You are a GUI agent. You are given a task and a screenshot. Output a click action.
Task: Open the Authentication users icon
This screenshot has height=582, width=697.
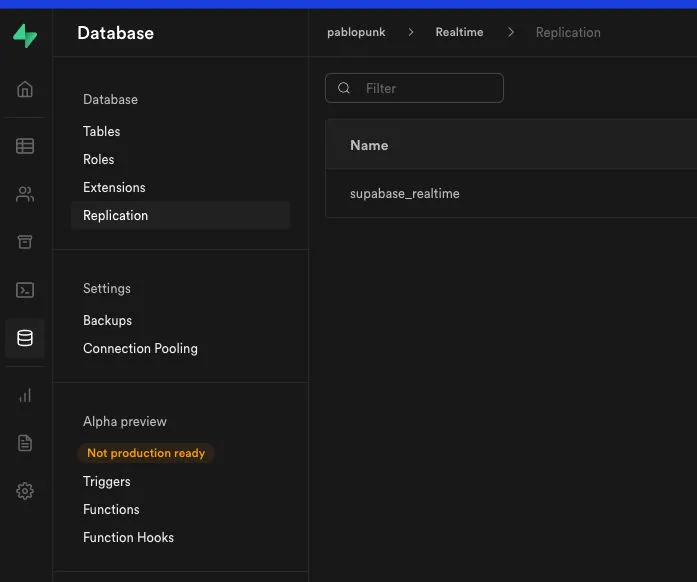pos(25,195)
